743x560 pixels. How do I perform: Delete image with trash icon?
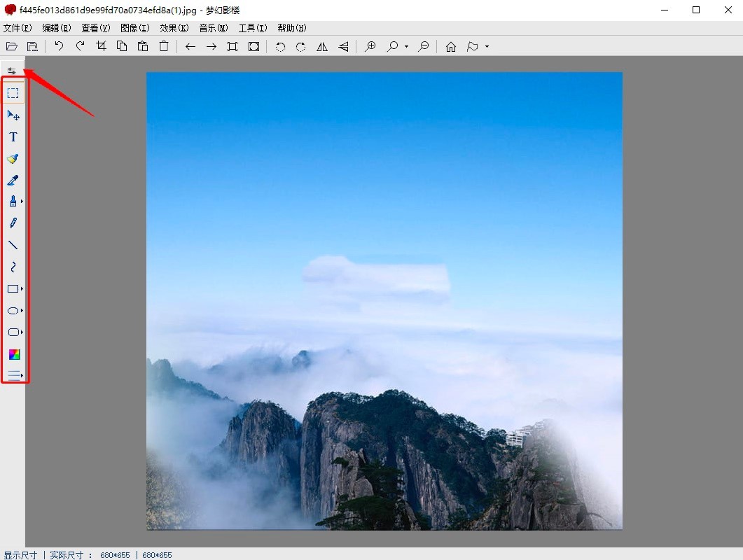point(163,46)
